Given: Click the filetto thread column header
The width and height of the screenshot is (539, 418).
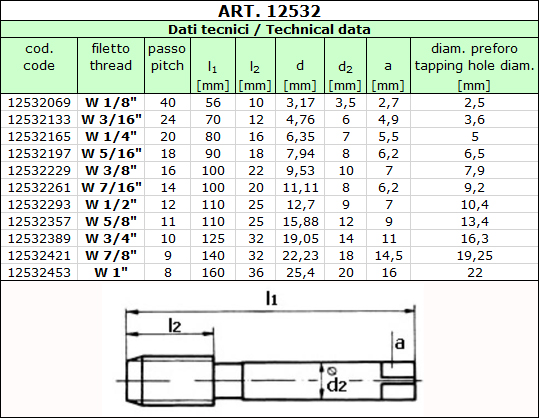Looking at the screenshot, I should coord(111,57).
